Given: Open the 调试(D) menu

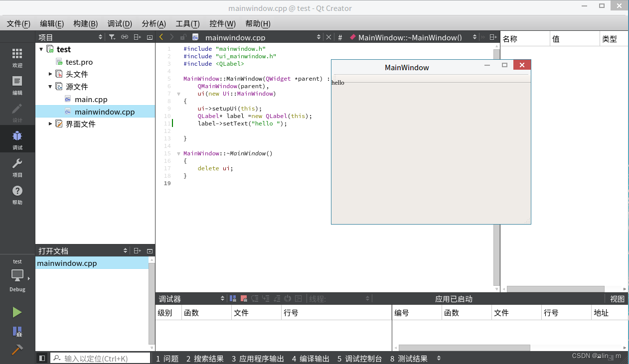Looking at the screenshot, I should pyautogui.click(x=120, y=23).
